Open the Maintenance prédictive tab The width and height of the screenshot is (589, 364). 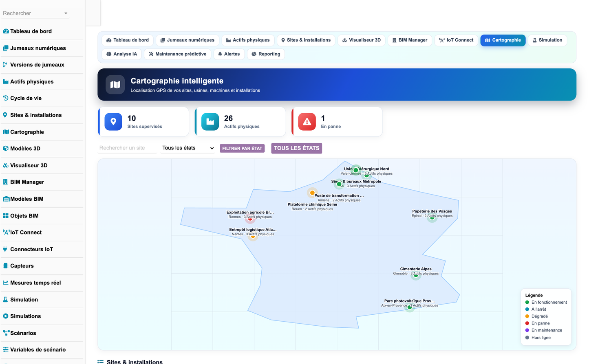[177, 54]
